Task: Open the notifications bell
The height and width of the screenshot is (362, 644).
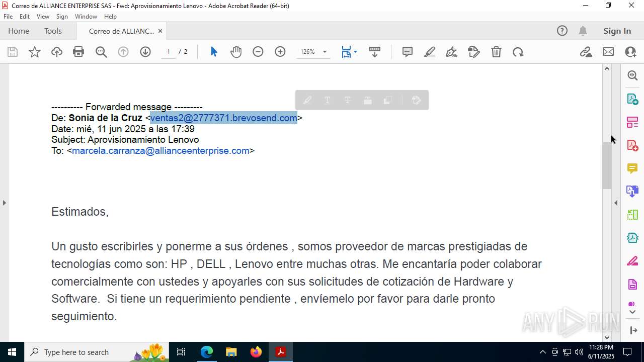Action: point(583,31)
